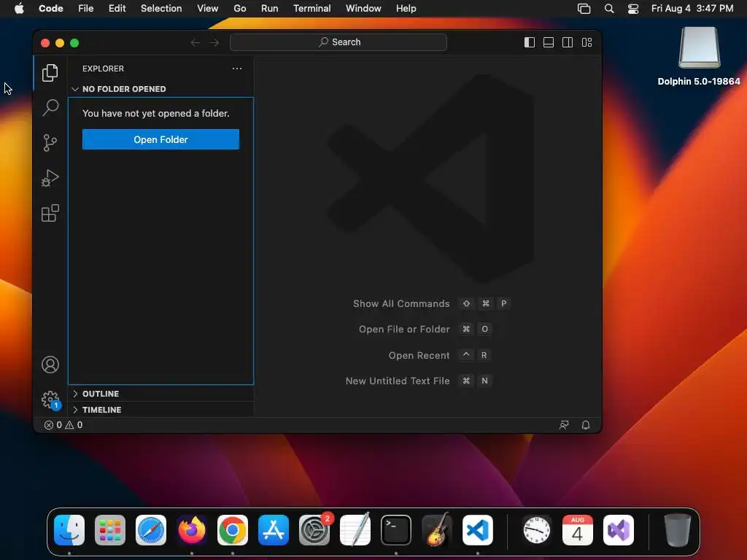The image size is (747, 560).
Task: Click the New Untitled Text File hint
Action: [x=418, y=381]
